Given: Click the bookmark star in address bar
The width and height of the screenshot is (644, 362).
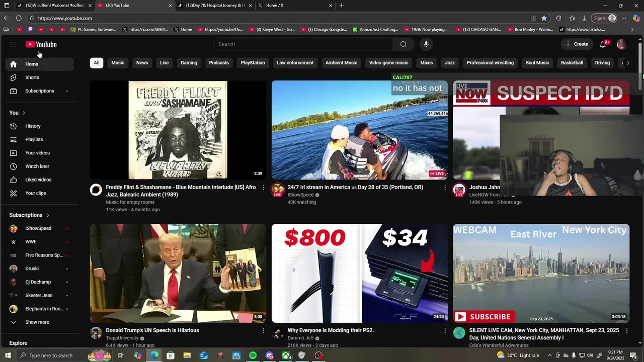Looking at the screenshot, I should pyautogui.click(x=544, y=18).
